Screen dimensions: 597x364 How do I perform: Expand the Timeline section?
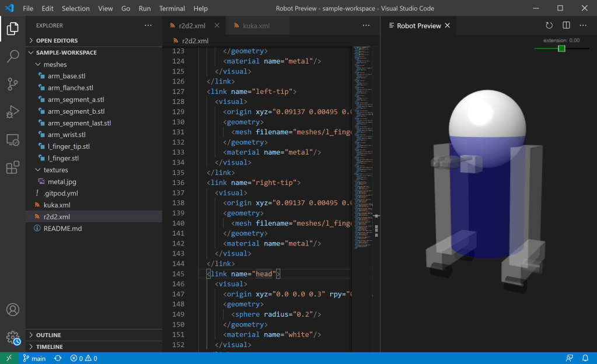click(x=49, y=346)
